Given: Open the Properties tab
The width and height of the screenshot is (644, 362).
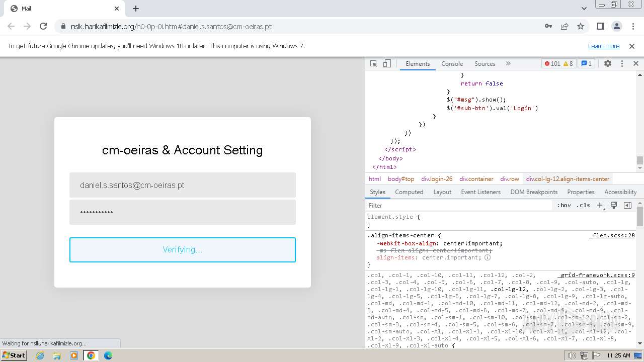Looking at the screenshot, I should pos(581,192).
